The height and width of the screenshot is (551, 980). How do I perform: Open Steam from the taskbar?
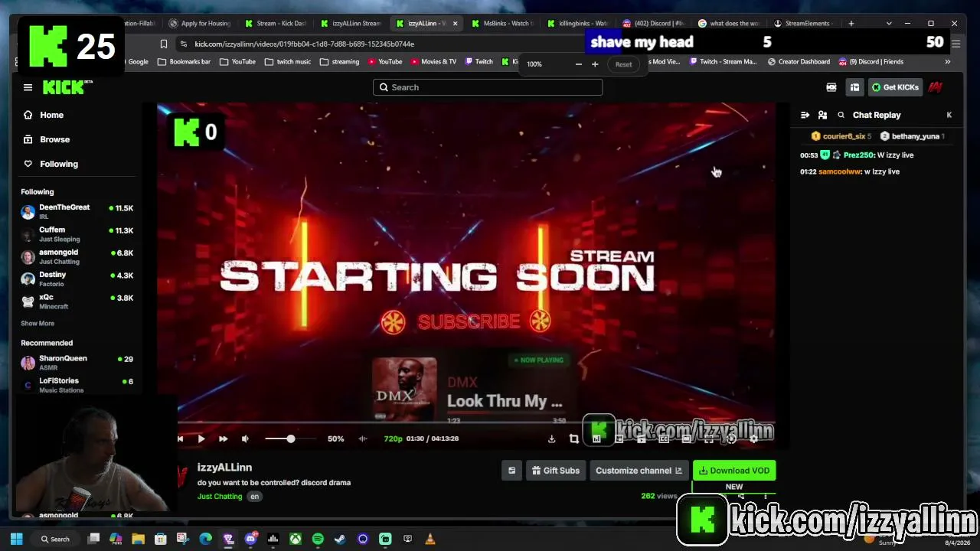click(340, 539)
